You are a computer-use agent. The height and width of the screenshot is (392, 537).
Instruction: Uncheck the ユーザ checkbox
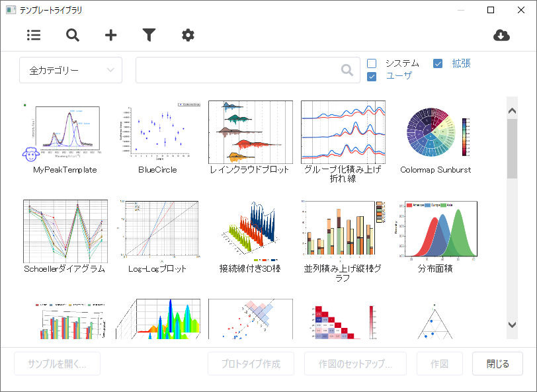click(372, 76)
